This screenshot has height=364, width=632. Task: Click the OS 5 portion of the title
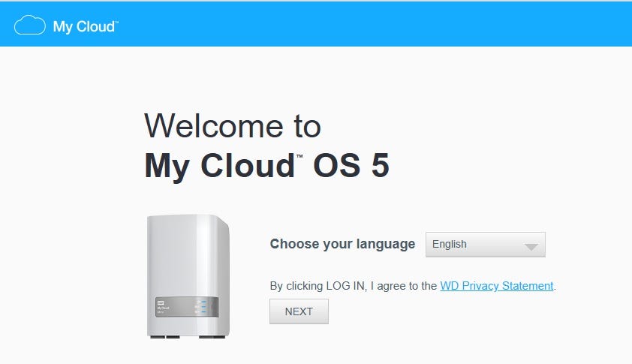pos(351,166)
